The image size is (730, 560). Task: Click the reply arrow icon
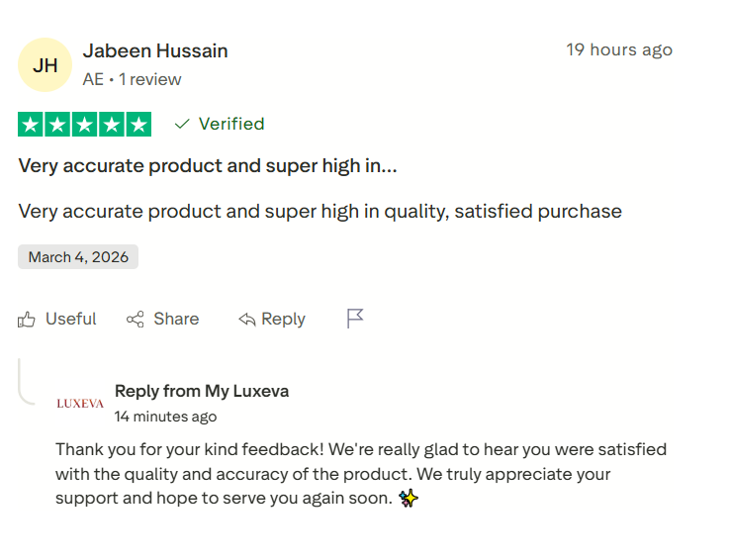click(247, 319)
